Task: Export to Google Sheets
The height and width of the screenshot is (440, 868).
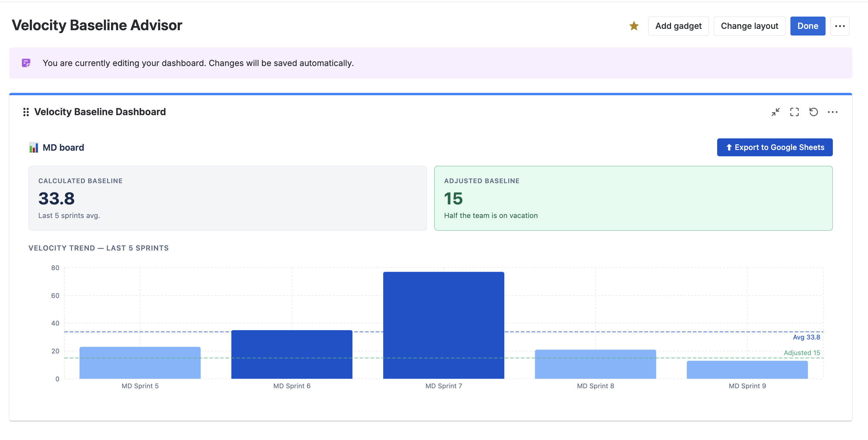Action: tap(775, 147)
